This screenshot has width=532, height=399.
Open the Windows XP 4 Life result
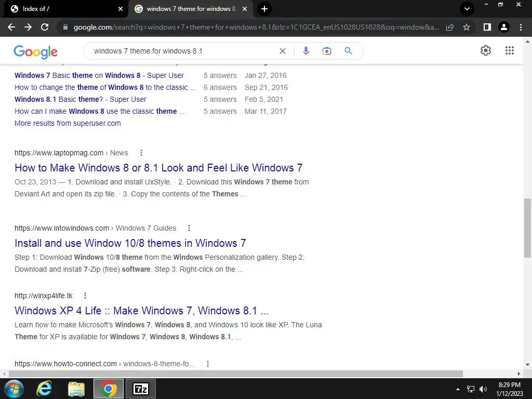(141, 311)
